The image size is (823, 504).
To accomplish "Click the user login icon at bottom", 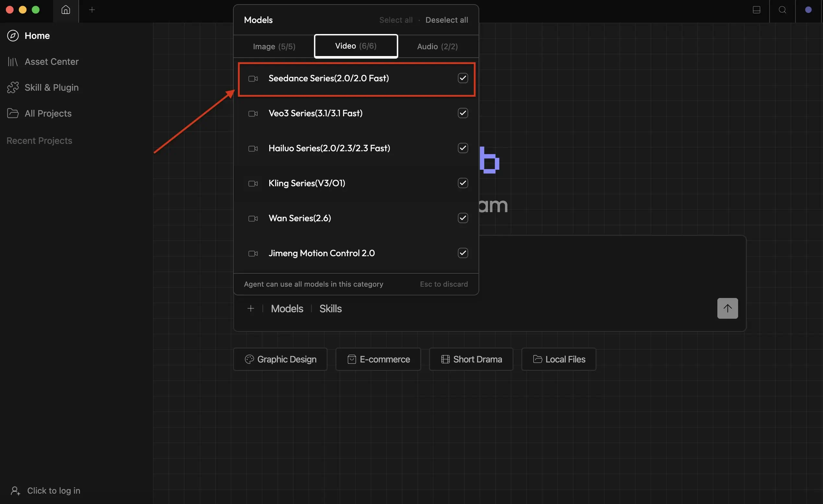I will [15, 491].
